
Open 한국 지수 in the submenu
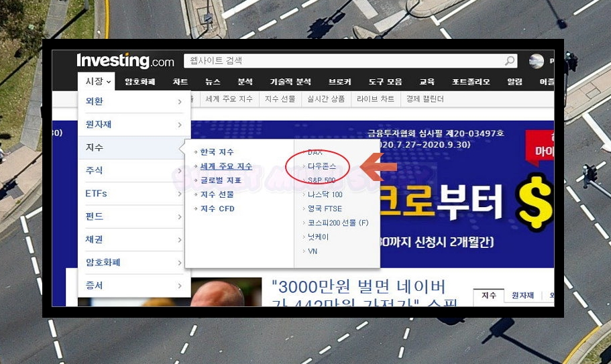[x=217, y=151]
